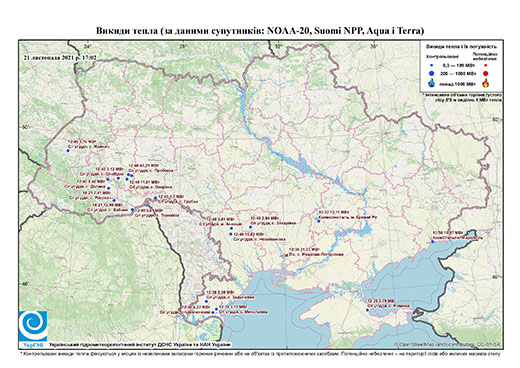This screenshot has width=520, height=368.
Task: Click the OpenStreetMap contributors attribution
Action: pyautogui.click(x=448, y=344)
